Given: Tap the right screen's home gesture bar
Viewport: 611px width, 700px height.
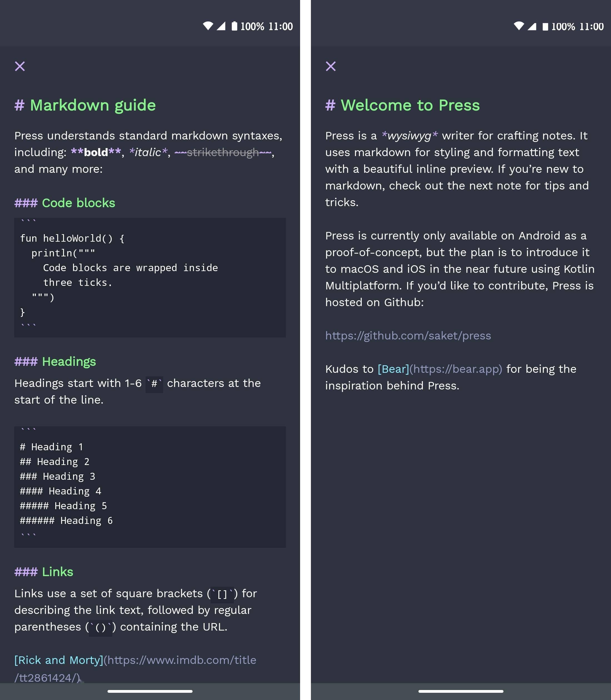Looking at the screenshot, I should [461, 691].
